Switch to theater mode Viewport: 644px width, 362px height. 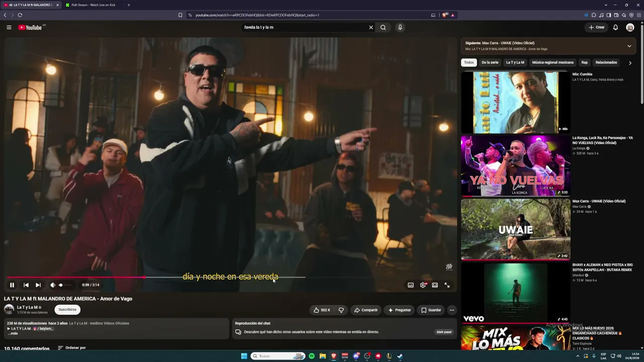point(435,285)
